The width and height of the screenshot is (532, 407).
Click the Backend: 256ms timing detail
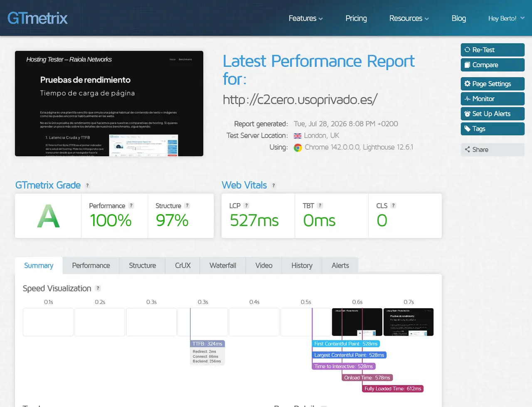point(207,361)
